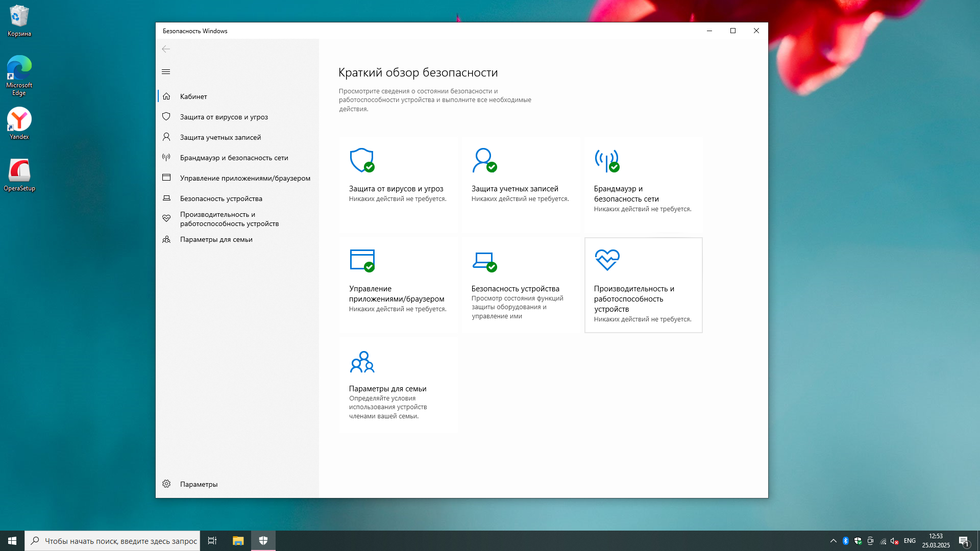This screenshot has width=980, height=551.
Task: Click the Windows search input field
Action: (120, 541)
